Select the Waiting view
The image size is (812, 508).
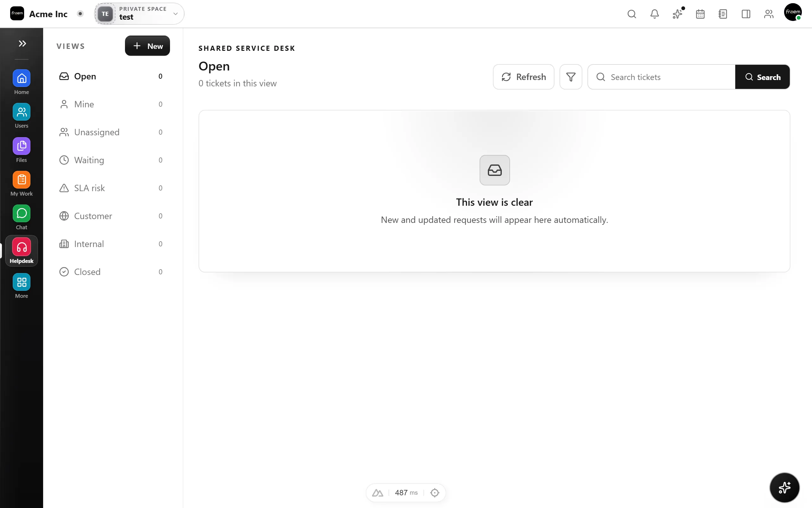(x=111, y=160)
